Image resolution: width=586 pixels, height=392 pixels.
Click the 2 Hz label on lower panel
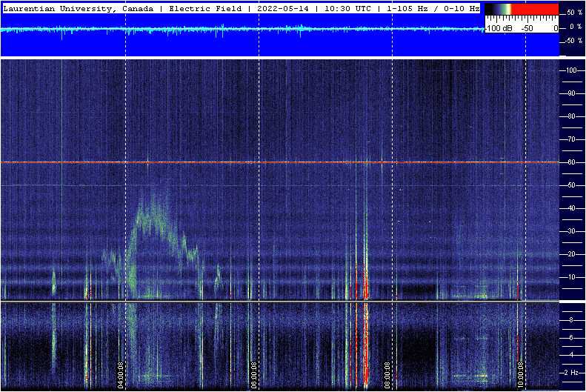click(571, 372)
